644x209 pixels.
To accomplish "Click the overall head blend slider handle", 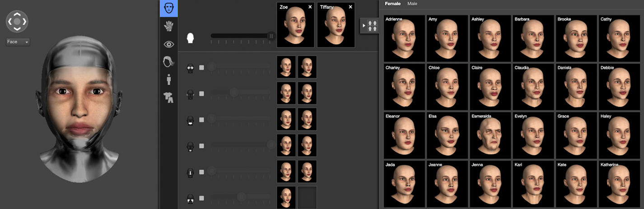I will (271, 36).
